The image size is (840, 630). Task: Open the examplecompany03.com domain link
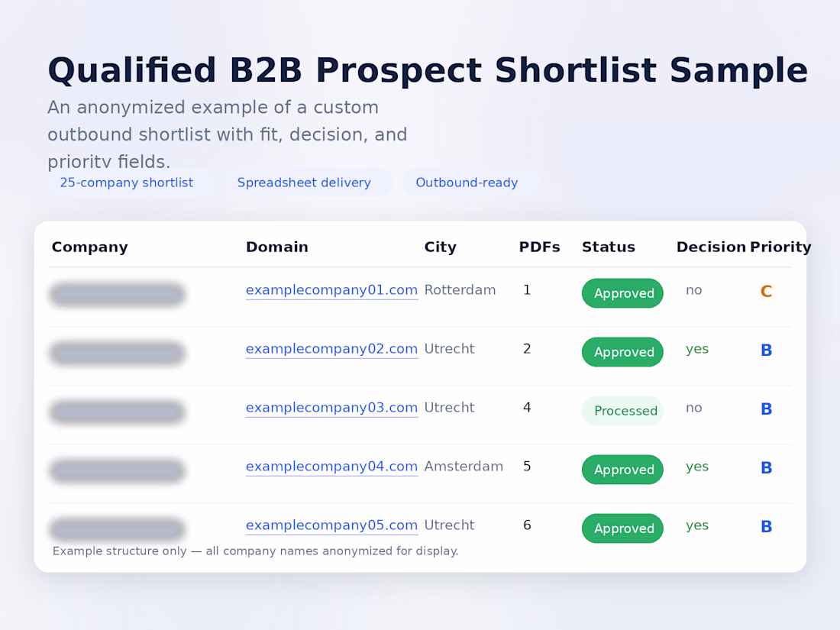click(x=331, y=408)
